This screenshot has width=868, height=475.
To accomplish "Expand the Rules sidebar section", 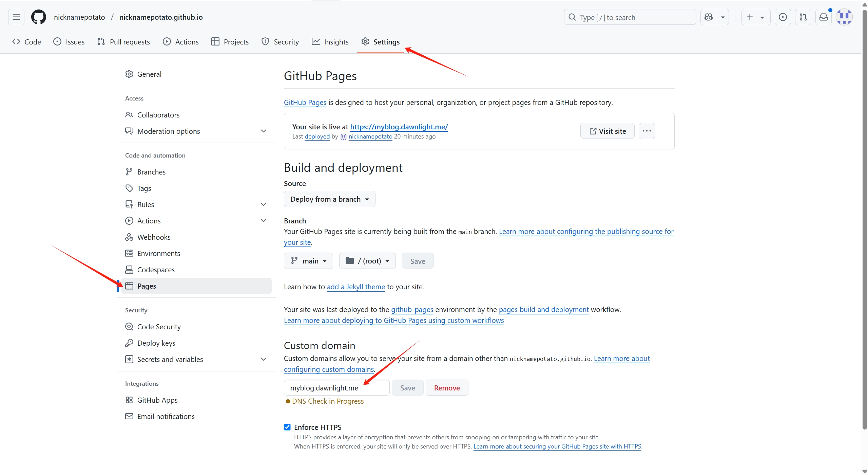I will 263,204.
